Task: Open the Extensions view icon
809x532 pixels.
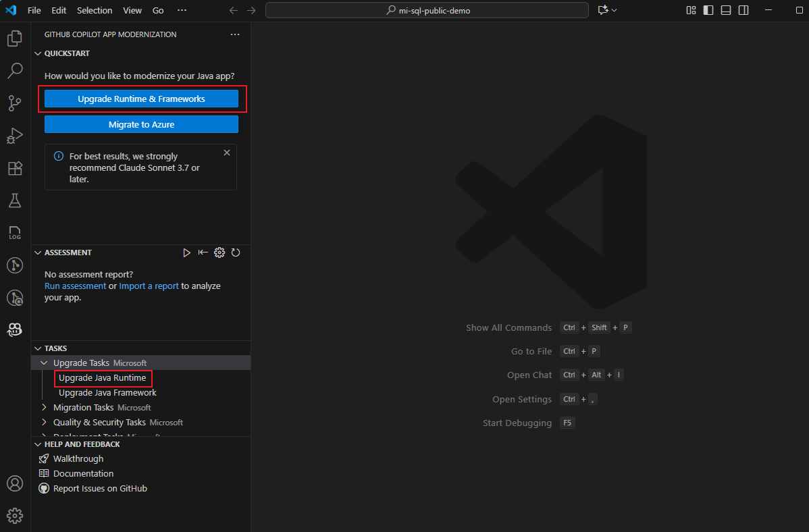Action: (x=15, y=168)
